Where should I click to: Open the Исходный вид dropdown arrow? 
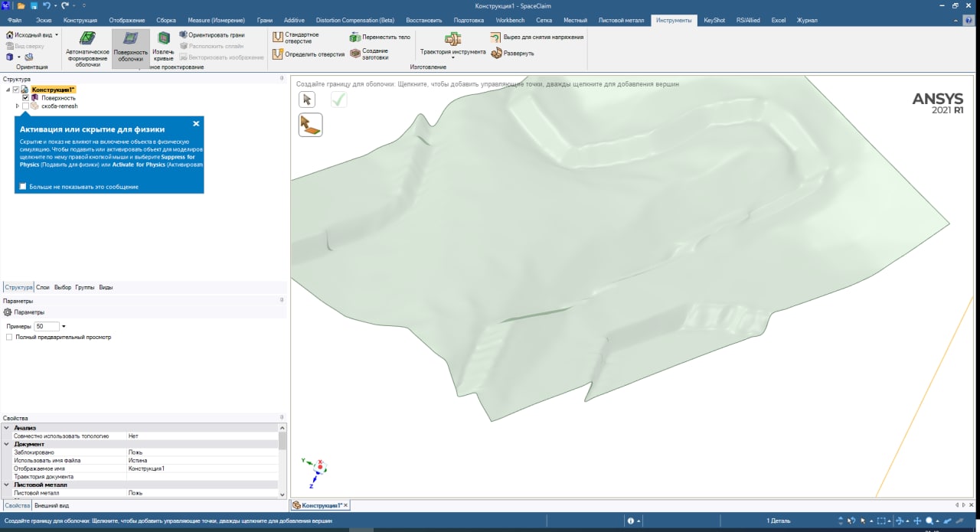click(x=57, y=35)
